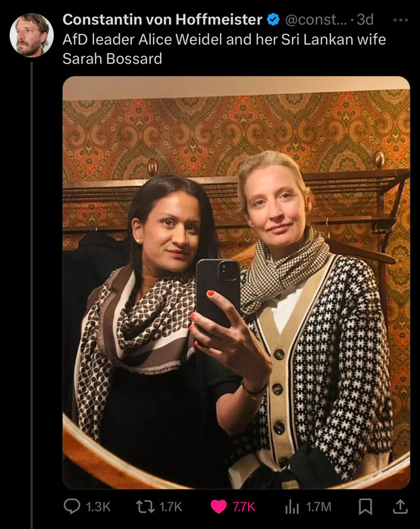The image size is (420, 529).
Task: Click the 1.7M views count
Action: [318, 507]
